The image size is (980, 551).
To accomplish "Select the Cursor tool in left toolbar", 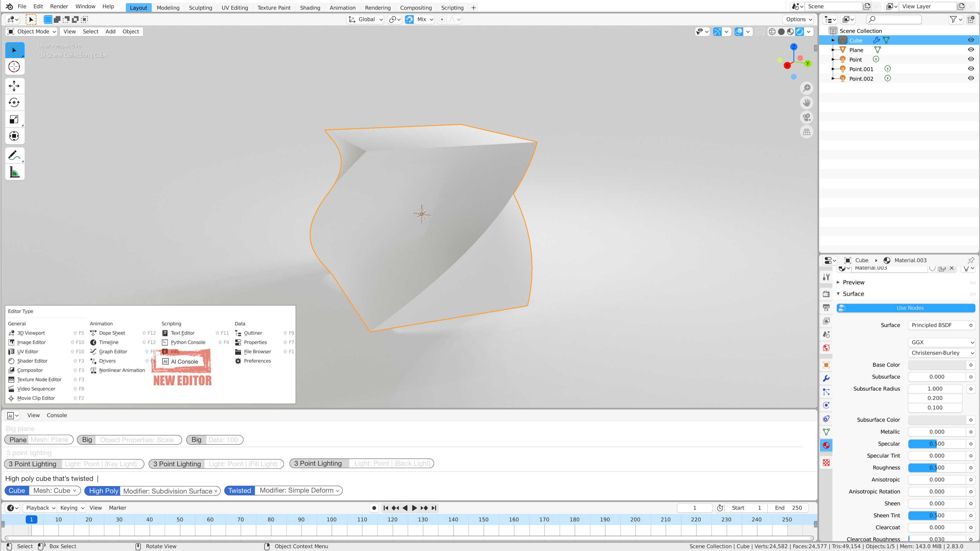I will point(14,67).
